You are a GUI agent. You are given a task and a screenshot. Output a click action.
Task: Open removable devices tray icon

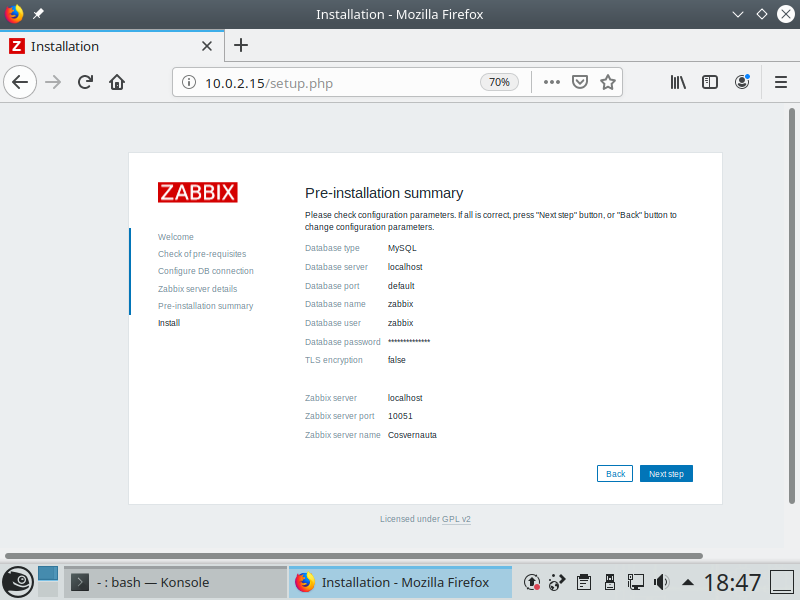610,582
